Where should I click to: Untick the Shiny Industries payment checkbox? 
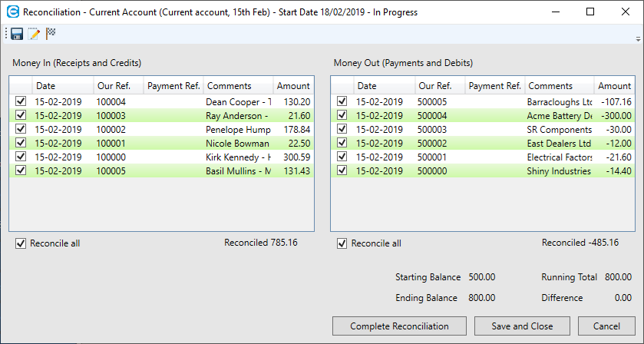pyautogui.click(x=342, y=170)
